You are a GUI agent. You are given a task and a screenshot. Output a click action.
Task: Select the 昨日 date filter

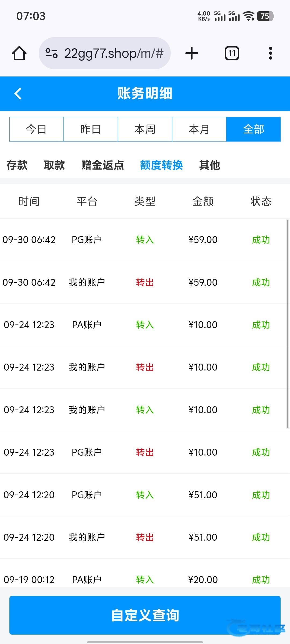pyautogui.click(x=91, y=129)
